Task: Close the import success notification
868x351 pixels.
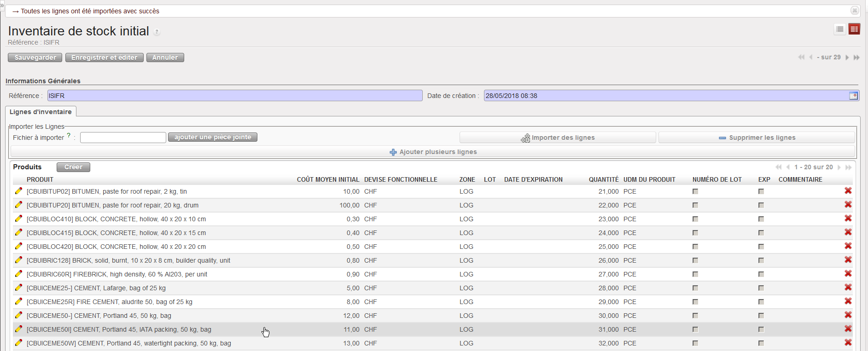Action: coord(854,11)
